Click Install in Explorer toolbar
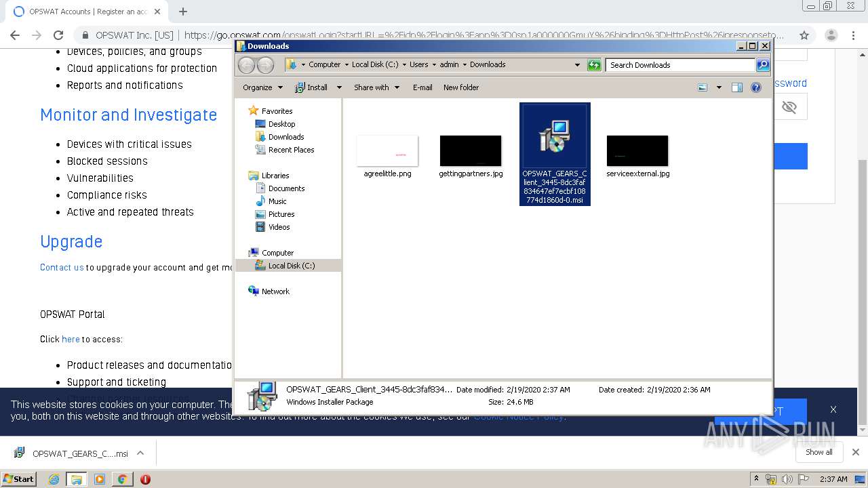This screenshot has height=488, width=868. (311, 87)
